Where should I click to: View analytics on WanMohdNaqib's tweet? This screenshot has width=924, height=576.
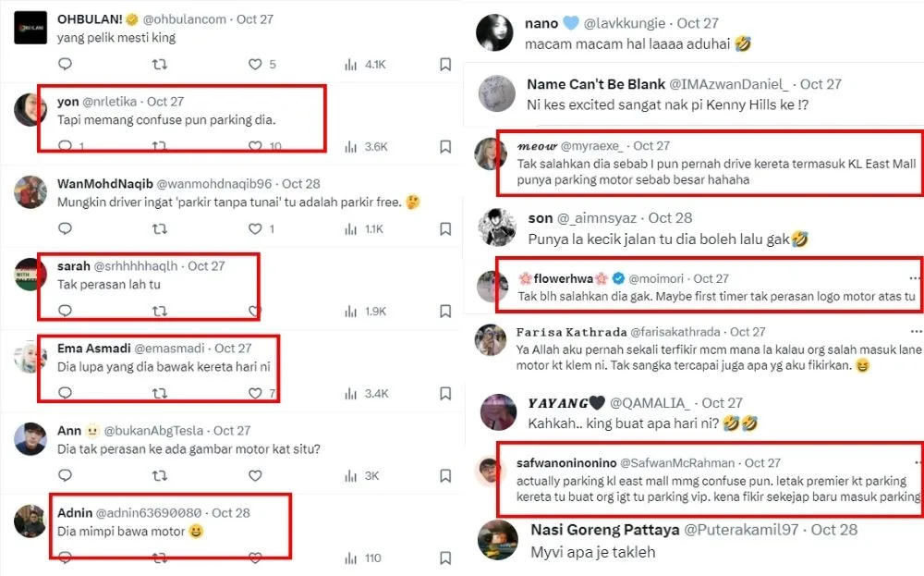[350, 228]
